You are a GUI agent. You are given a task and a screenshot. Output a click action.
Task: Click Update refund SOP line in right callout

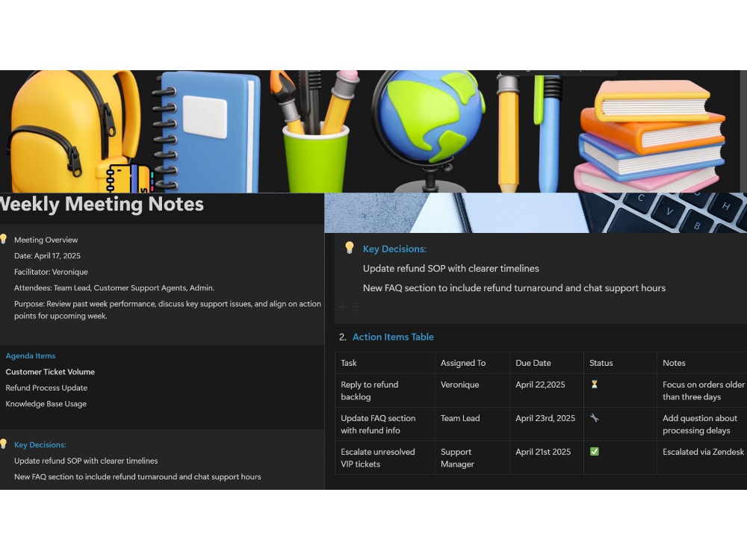pos(450,269)
